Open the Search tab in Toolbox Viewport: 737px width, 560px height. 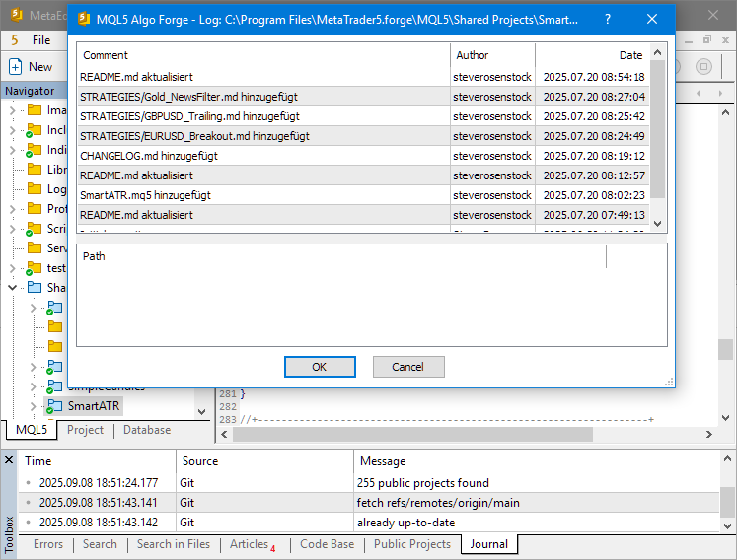coord(100,544)
